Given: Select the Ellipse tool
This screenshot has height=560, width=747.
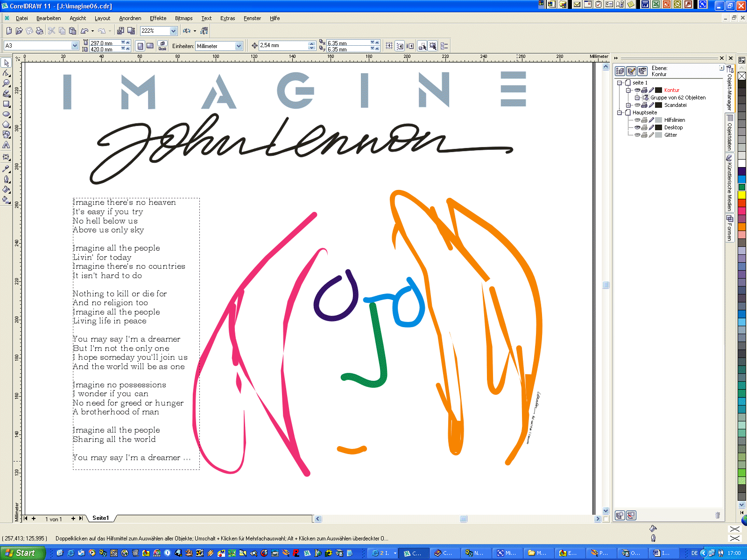Looking at the screenshot, I should pos(7,114).
